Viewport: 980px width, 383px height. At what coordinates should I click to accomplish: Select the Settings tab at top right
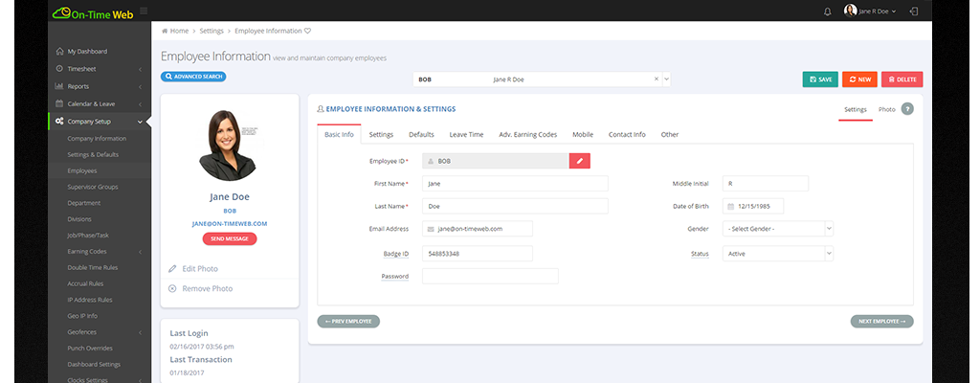coord(856,109)
